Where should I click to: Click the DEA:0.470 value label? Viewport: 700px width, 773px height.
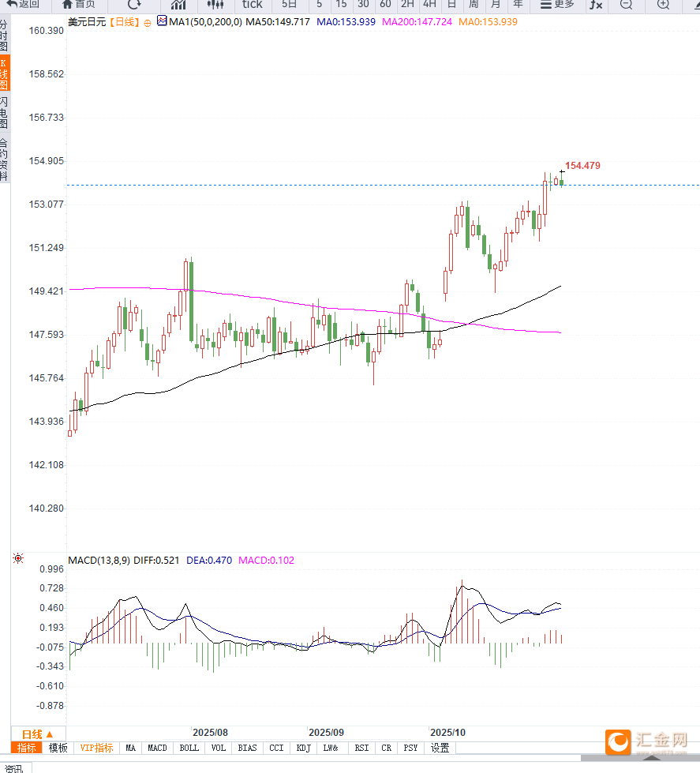(x=209, y=561)
